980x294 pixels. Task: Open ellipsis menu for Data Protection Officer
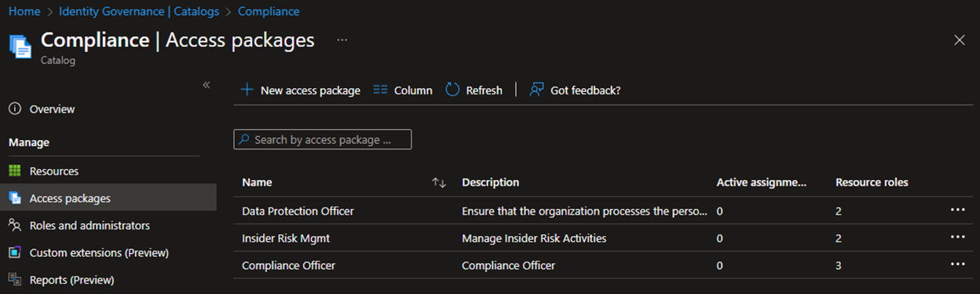tap(957, 210)
